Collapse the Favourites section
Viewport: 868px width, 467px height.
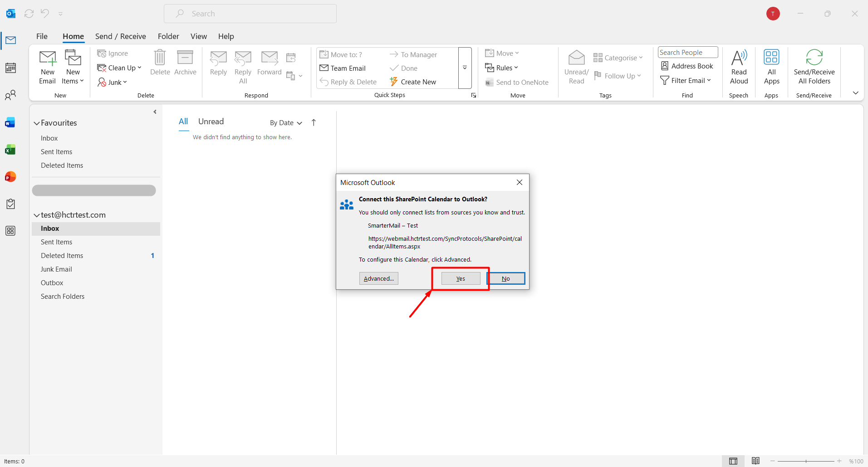(x=37, y=123)
